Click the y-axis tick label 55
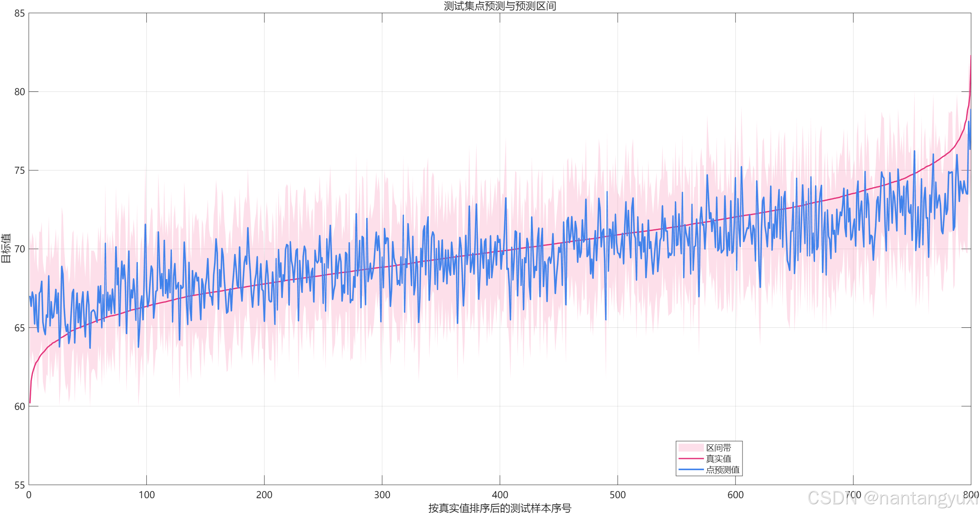Viewport: 980px width, 514px height. point(19,485)
